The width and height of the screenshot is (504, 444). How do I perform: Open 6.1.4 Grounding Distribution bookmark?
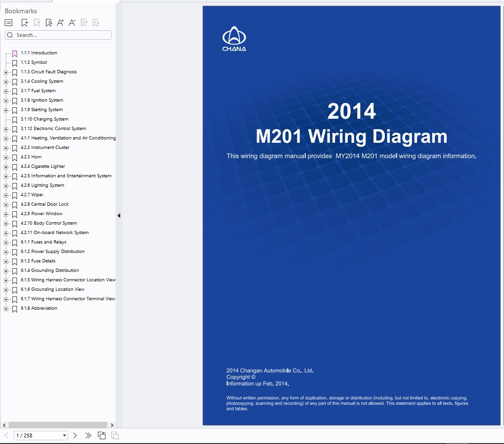click(x=50, y=270)
